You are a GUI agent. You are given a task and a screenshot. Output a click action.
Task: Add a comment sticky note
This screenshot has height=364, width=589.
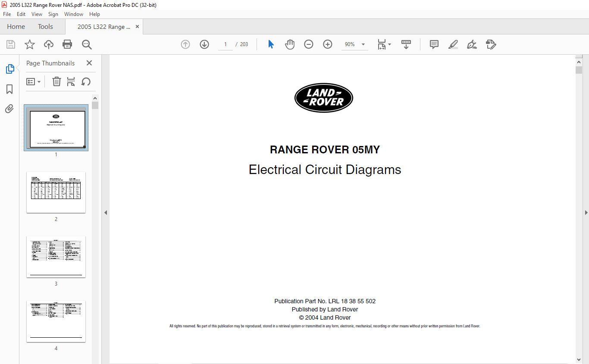(434, 44)
